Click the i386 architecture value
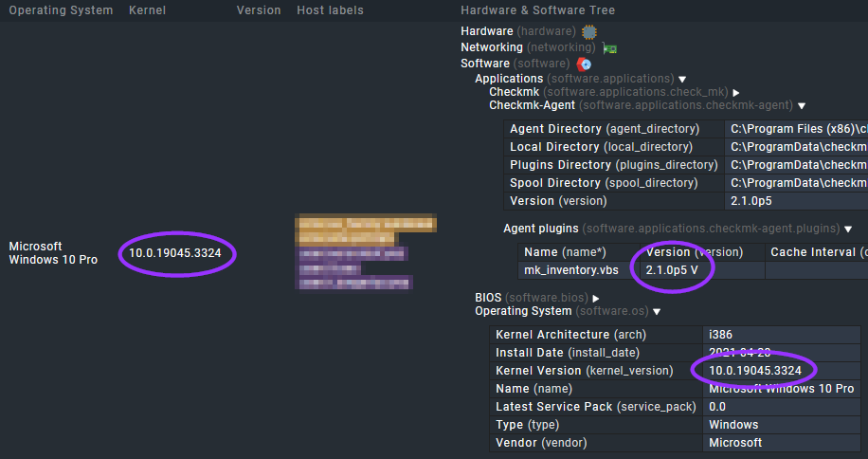This screenshot has width=868, height=459. (x=721, y=335)
